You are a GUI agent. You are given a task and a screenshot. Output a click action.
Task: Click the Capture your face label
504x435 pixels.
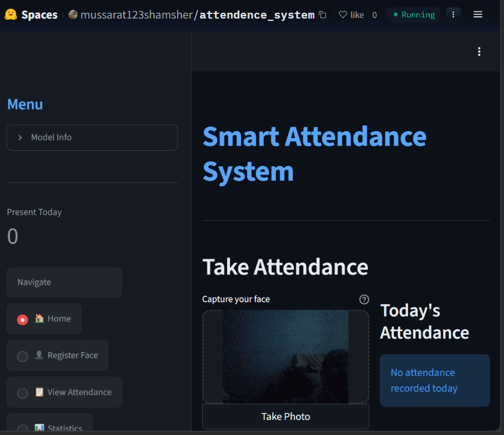[x=236, y=299]
